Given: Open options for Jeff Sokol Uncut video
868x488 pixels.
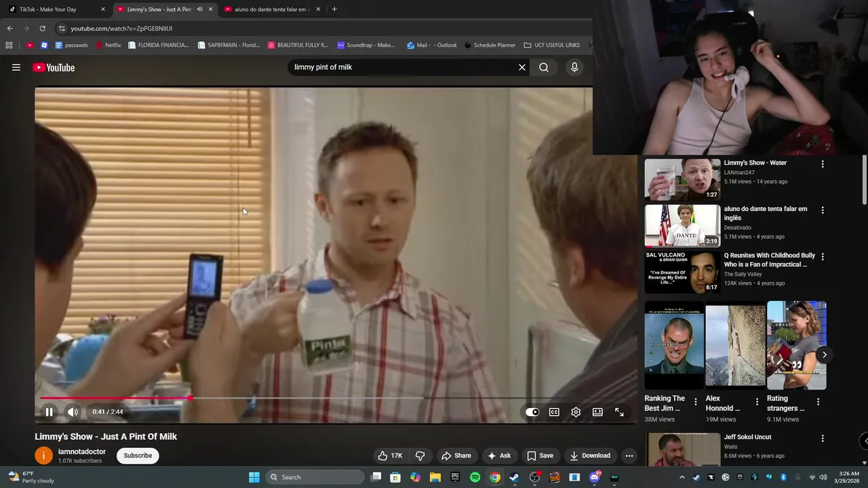Looking at the screenshot, I should (823, 439).
